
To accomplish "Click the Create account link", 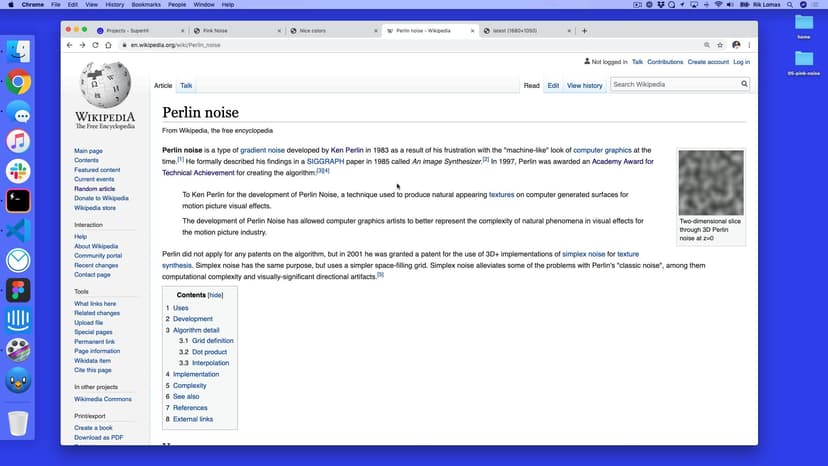I will pos(707,62).
